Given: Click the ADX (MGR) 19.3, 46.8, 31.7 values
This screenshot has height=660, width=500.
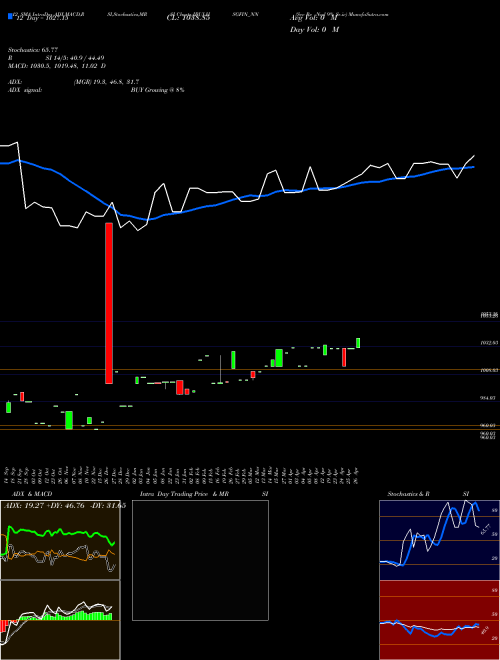Looking at the screenshot, I should tap(106, 82).
